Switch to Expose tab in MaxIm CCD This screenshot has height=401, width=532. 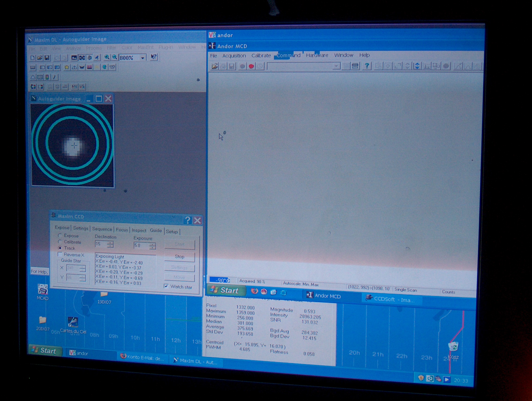(x=62, y=227)
